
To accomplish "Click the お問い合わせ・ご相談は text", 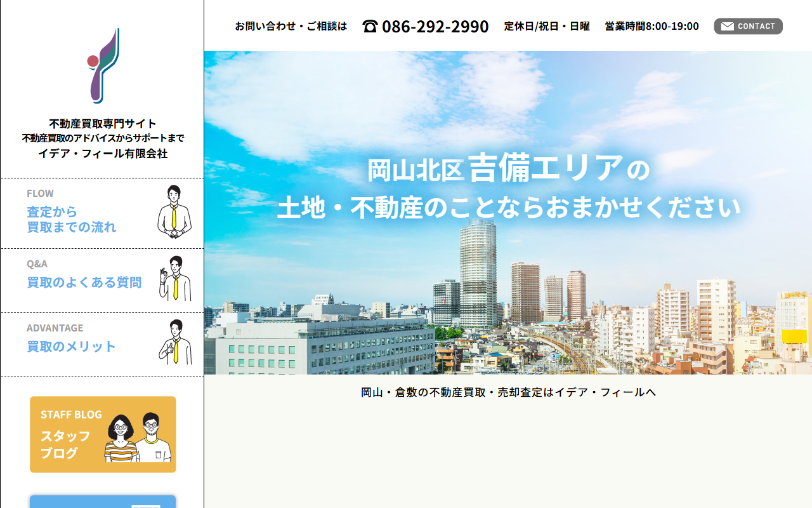I will pos(291,26).
